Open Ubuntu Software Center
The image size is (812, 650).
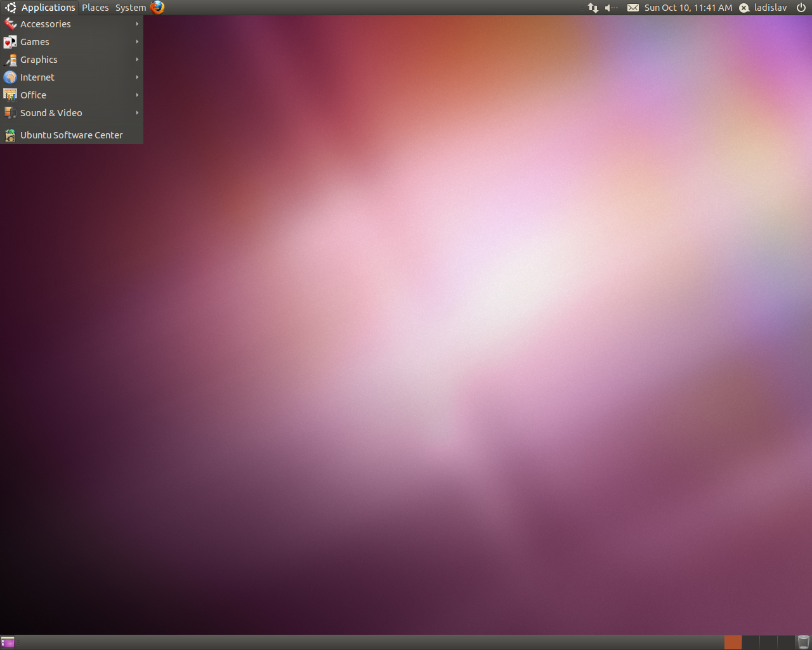(72, 135)
